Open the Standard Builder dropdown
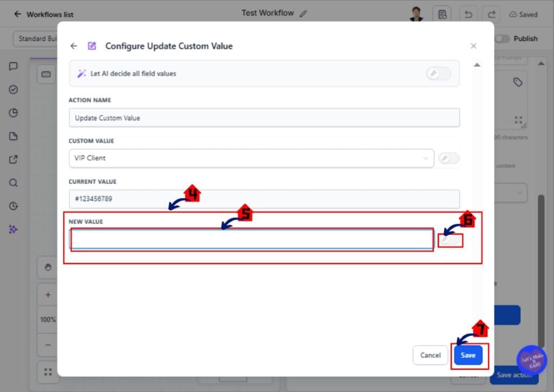 (x=35, y=38)
